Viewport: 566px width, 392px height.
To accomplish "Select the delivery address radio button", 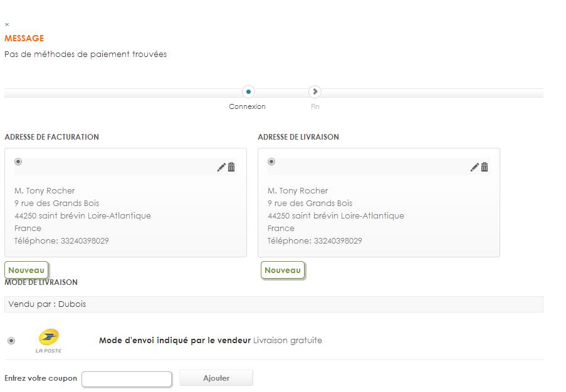I will click(x=271, y=162).
